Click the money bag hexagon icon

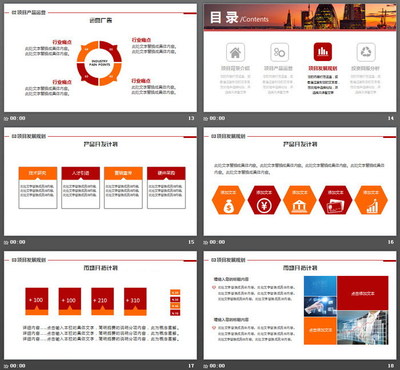click(228, 200)
